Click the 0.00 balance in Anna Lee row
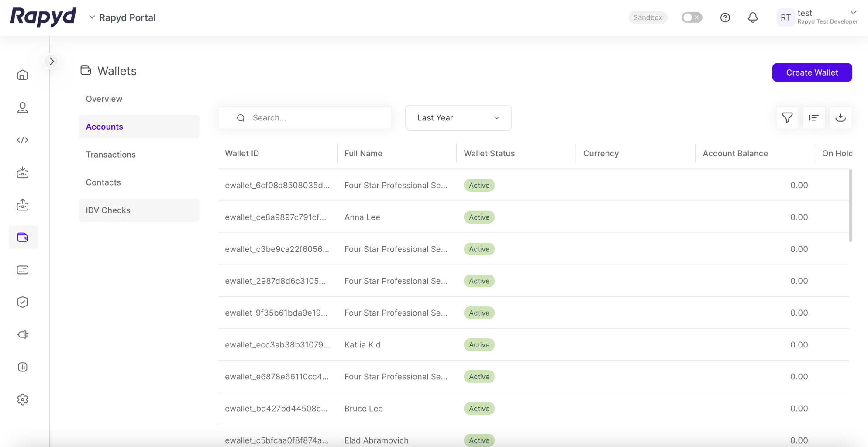The image size is (868, 447). coord(799,217)
